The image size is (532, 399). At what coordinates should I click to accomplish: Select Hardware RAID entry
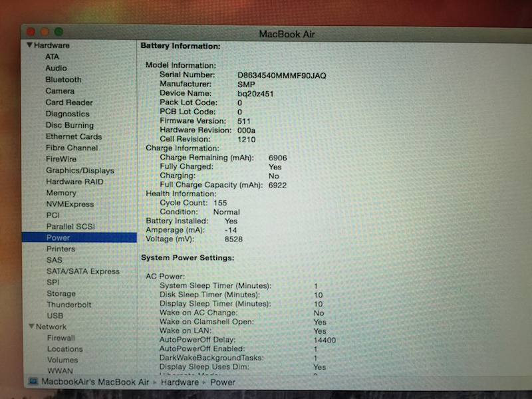tap(74, 182)
